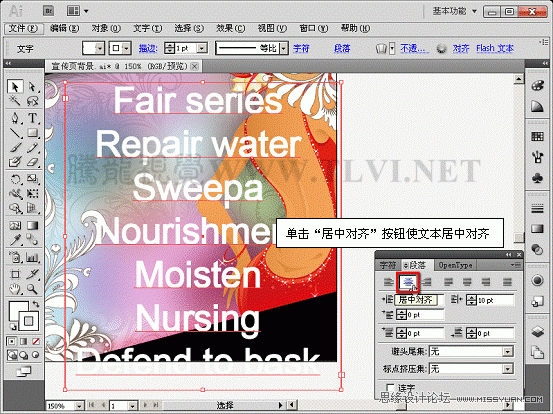Click the 段落 link in control bar

pyautogui.click(x=342, y=48)
